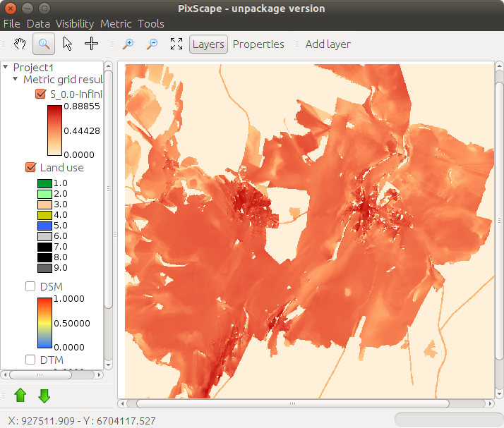
Task: Move layer down with green arrow
Action: (x=44, y=396)
